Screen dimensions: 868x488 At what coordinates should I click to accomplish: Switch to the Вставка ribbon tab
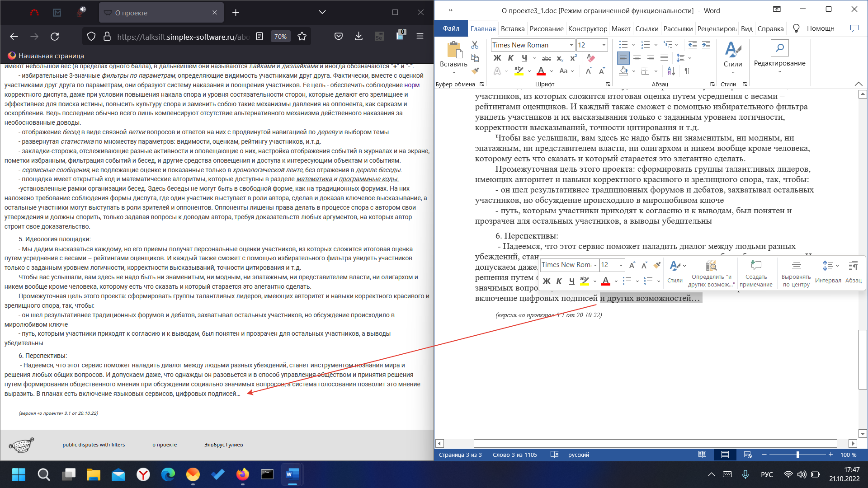pos(513,28)
